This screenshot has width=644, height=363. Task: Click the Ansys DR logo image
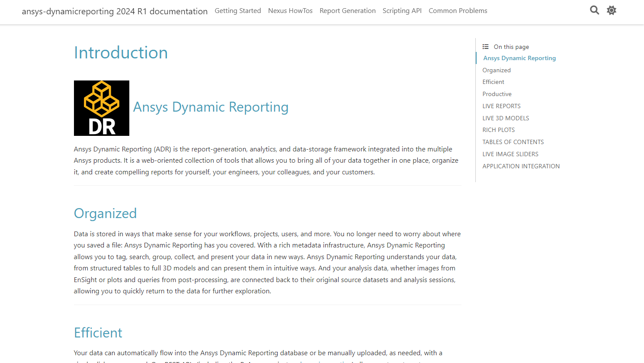click(102, 108)
